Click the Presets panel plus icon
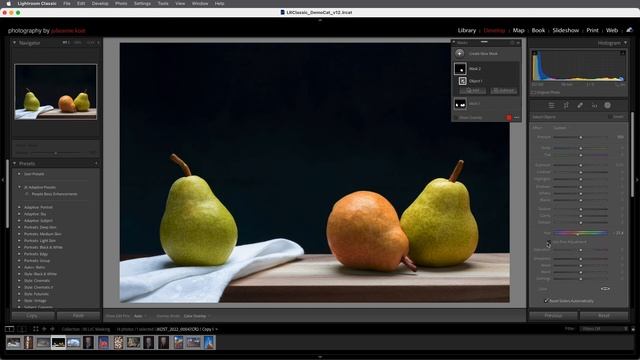The image size is (640, 360). coord(96,163)
